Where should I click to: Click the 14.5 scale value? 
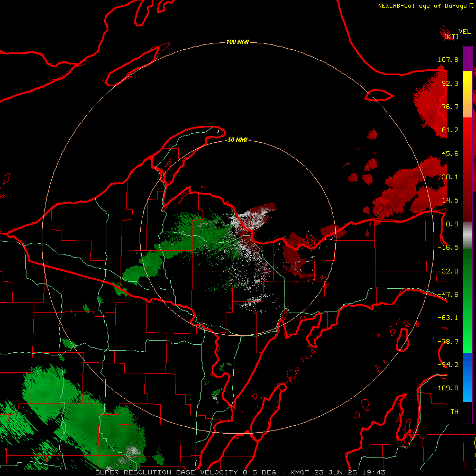click(x=450, y=200)
